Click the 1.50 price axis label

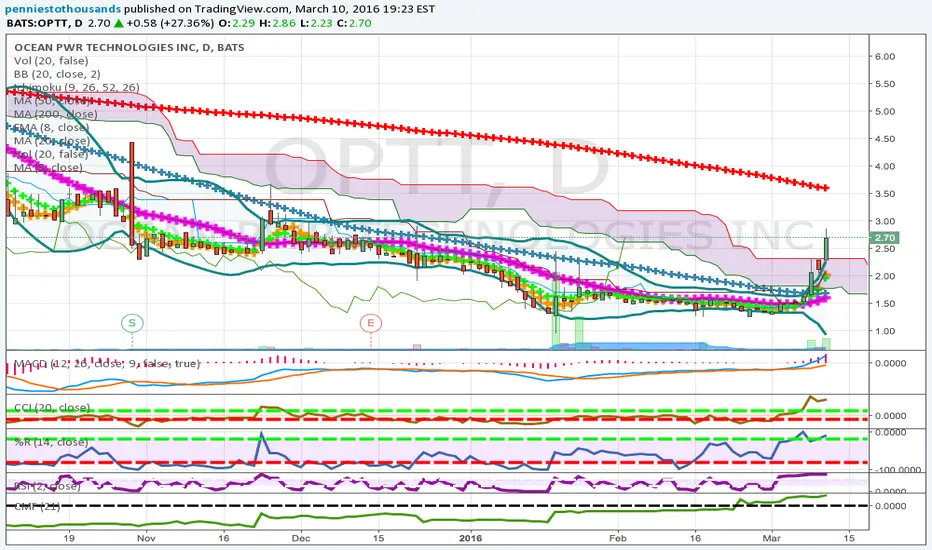tap(884, 303)
